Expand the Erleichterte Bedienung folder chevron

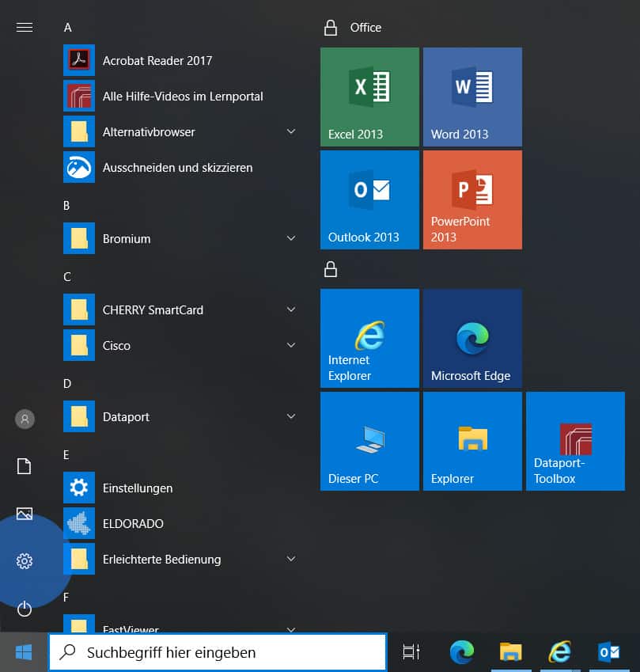pos(291,559)
